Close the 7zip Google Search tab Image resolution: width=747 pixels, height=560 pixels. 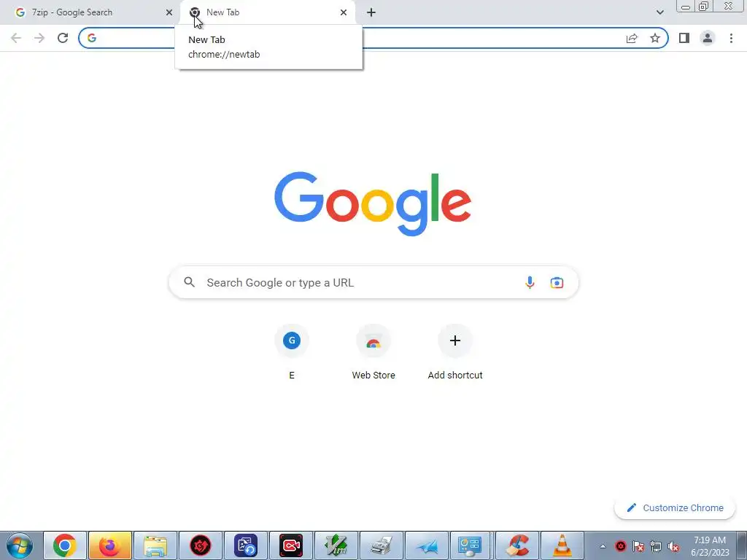coord(169,12)
